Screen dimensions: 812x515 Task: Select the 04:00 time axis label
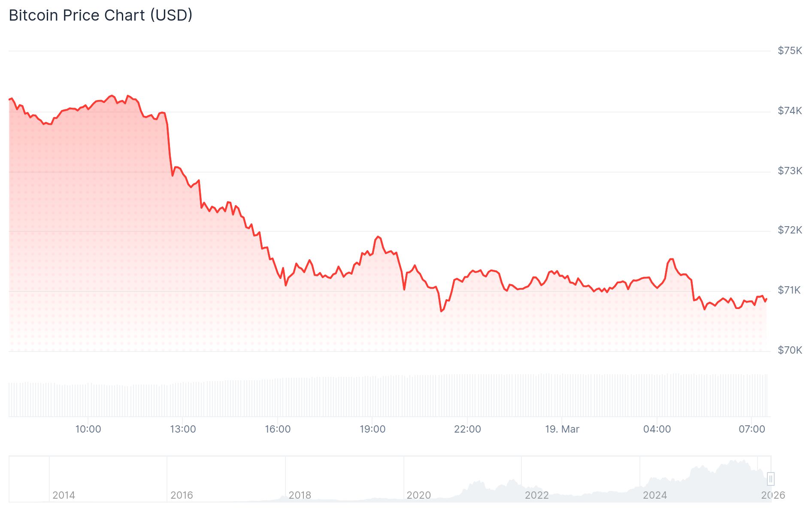tap(657, 429)
